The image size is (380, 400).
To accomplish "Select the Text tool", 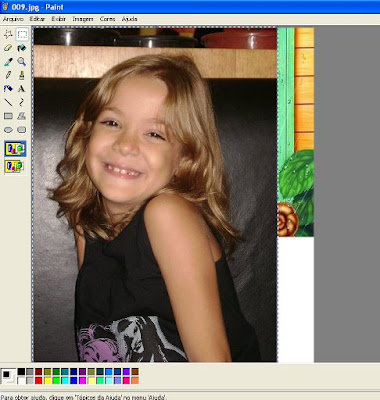I will point(22,89).
